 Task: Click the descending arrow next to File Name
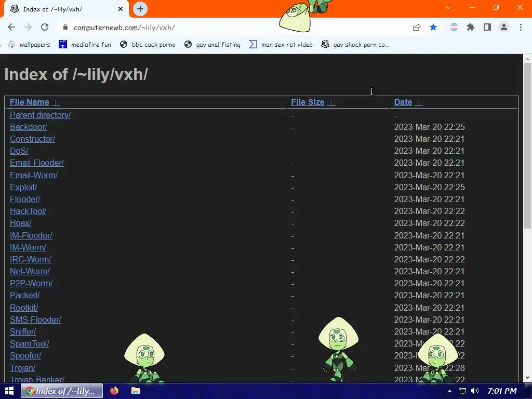56,103
